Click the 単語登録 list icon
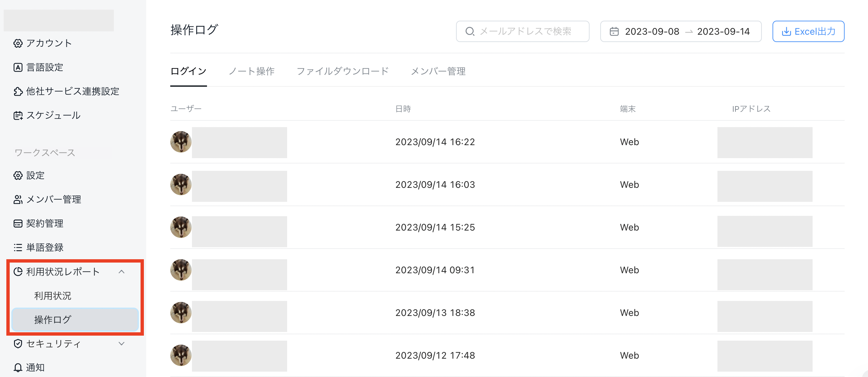Viewport: 868px width, 377px height. click(18, 248)
